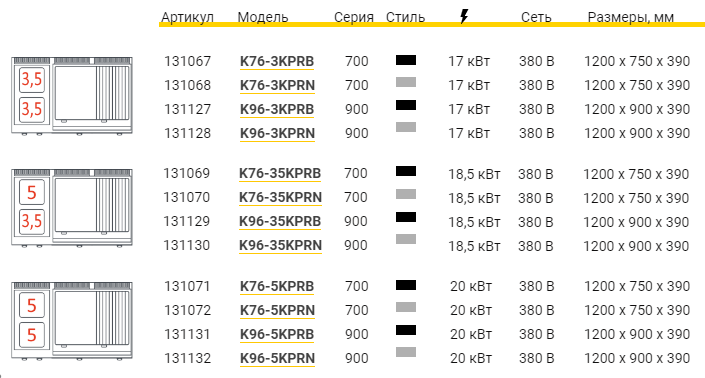The image size is (705, 378).
Task: Click the Размеры, мм column header
Action: (x=631, y=17)
